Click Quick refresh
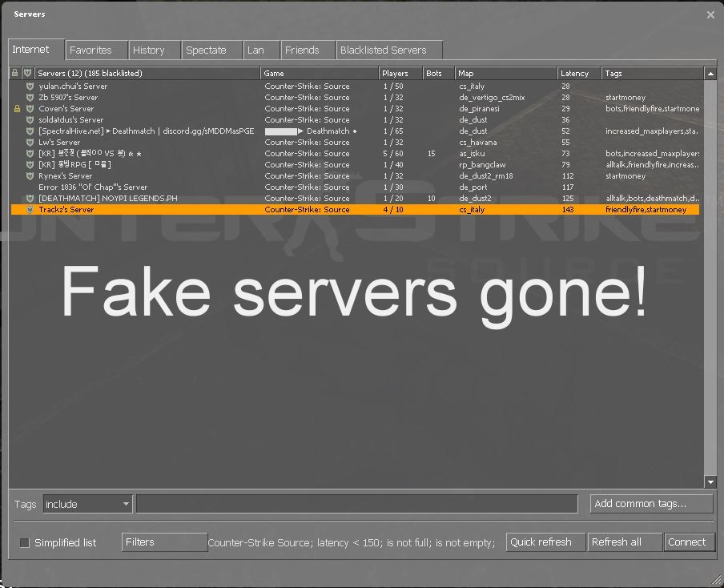This screenshot has width=724, height=588. (545, 542)
